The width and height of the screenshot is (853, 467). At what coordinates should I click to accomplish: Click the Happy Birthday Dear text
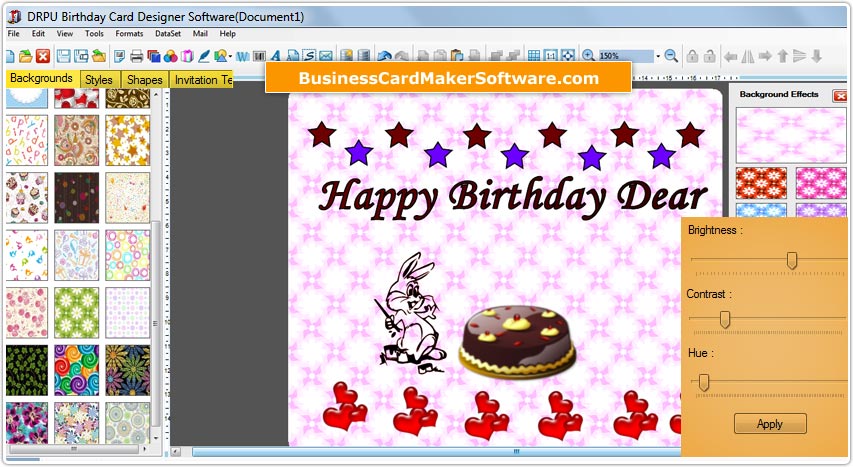pyautogui.click(x=512, y=198)
